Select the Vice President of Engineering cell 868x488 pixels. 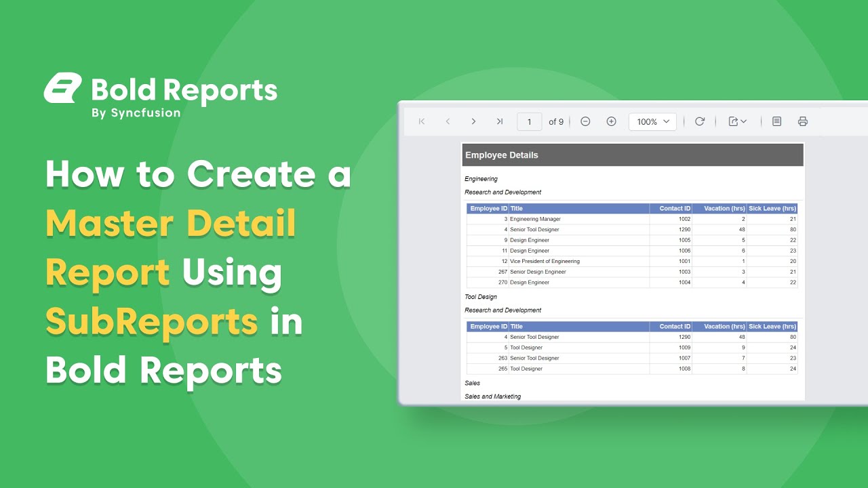[x=545, y=261]
